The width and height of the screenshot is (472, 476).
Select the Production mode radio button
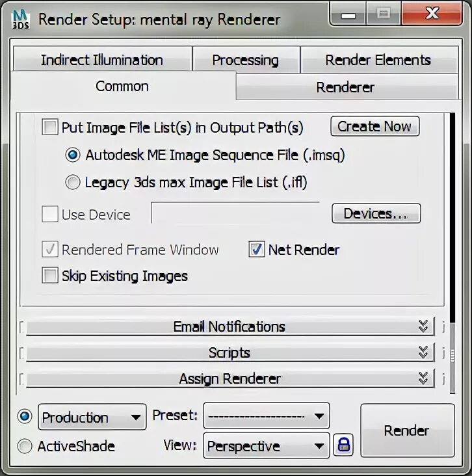[x=25, y=416]
